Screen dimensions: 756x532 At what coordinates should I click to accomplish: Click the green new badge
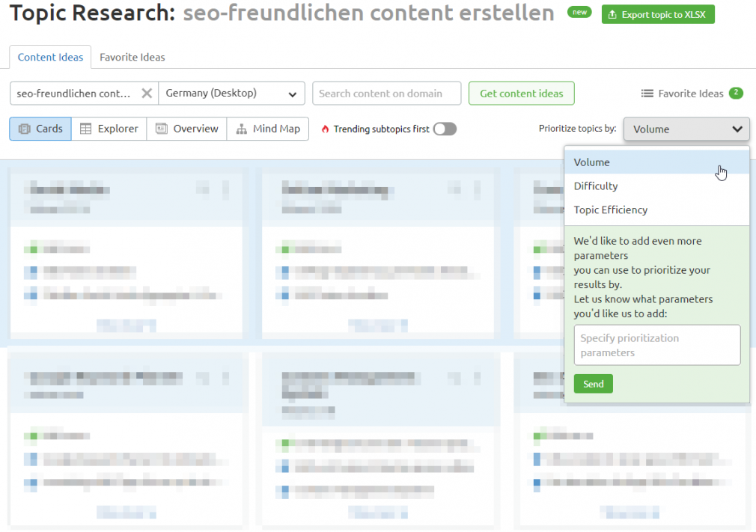[579, 13]
